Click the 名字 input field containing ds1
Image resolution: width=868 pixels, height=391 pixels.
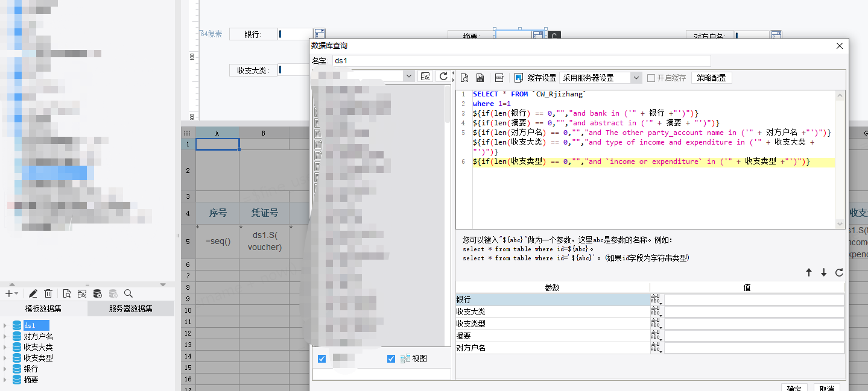(x=521, y=61)
